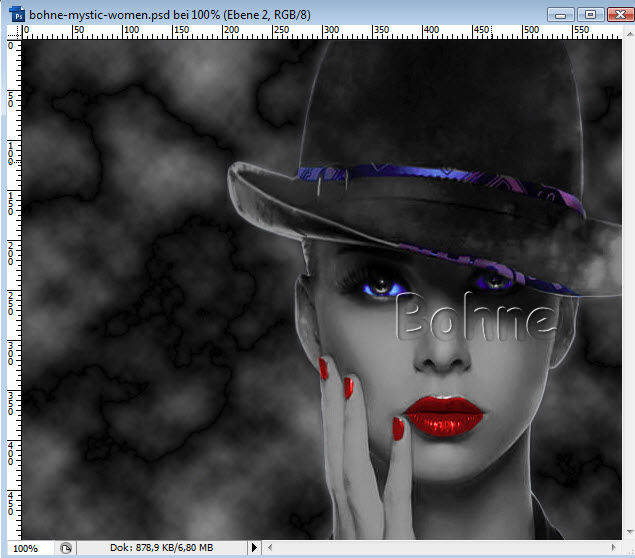Click the red lips on the canvas
The image size is (635, 558).
click(445, 414)
